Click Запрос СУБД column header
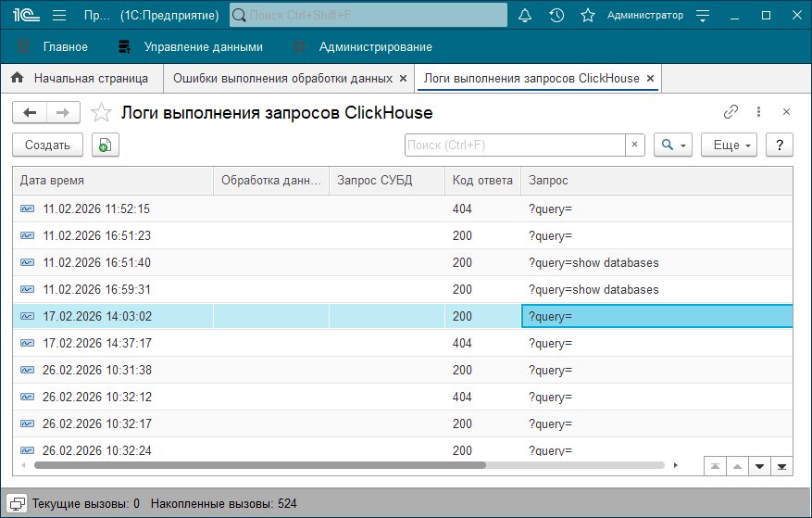 (x=387, y=181)
